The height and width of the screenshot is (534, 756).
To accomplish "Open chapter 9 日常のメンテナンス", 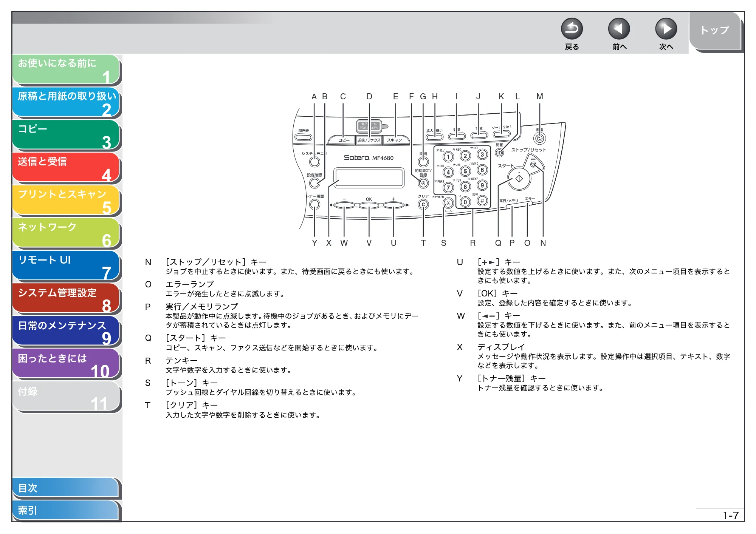I will (66, 331).
